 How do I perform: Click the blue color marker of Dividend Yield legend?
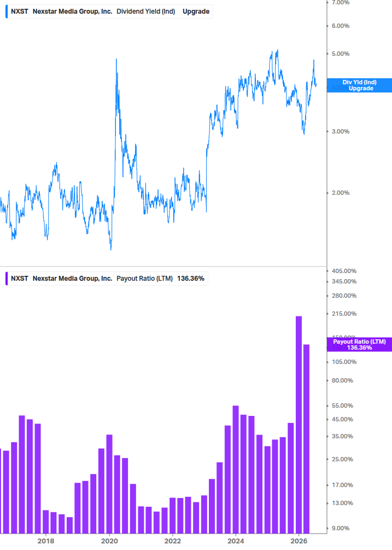[7, 11]
